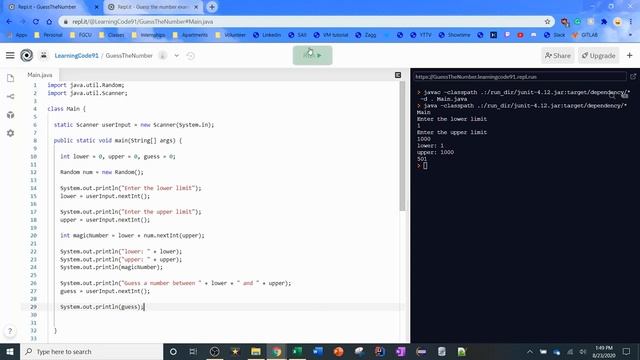The image size is (640, 360).
Task: Open Word from the taskbar
Action: coord(318,351)
